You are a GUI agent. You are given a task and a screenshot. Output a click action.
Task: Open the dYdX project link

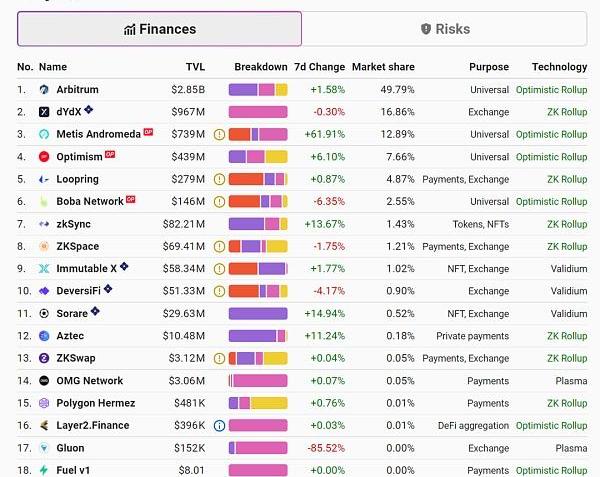[69, 112]
